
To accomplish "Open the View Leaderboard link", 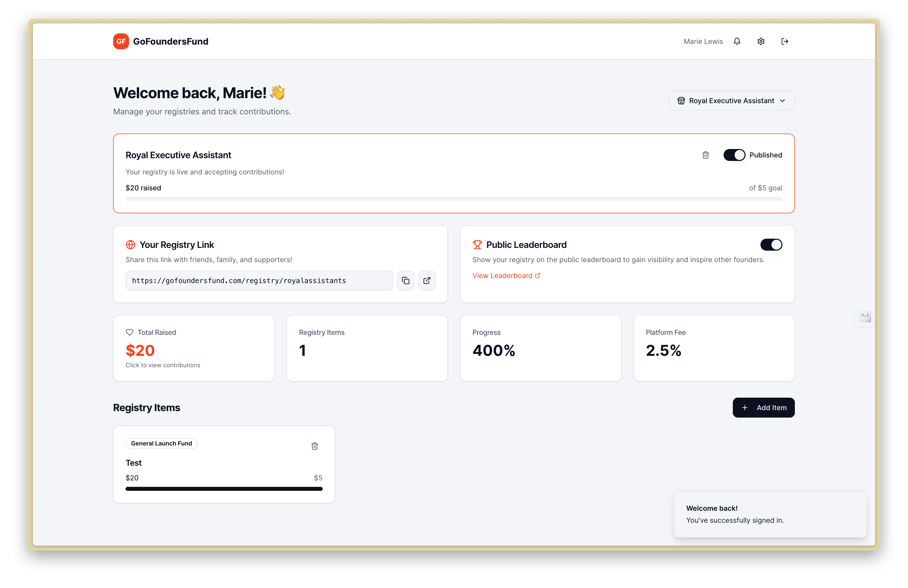I will pyautogui.click(x=506, y=276).
